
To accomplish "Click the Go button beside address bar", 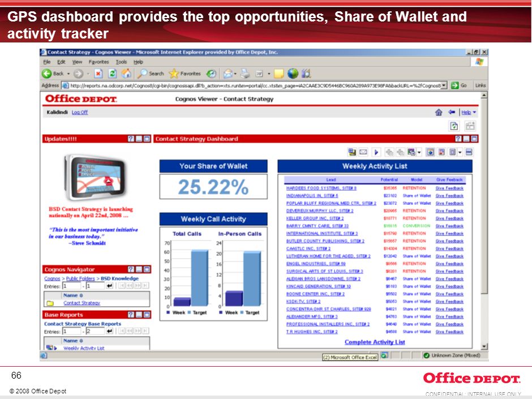I will pyautogui.click(x=459, y=85).
